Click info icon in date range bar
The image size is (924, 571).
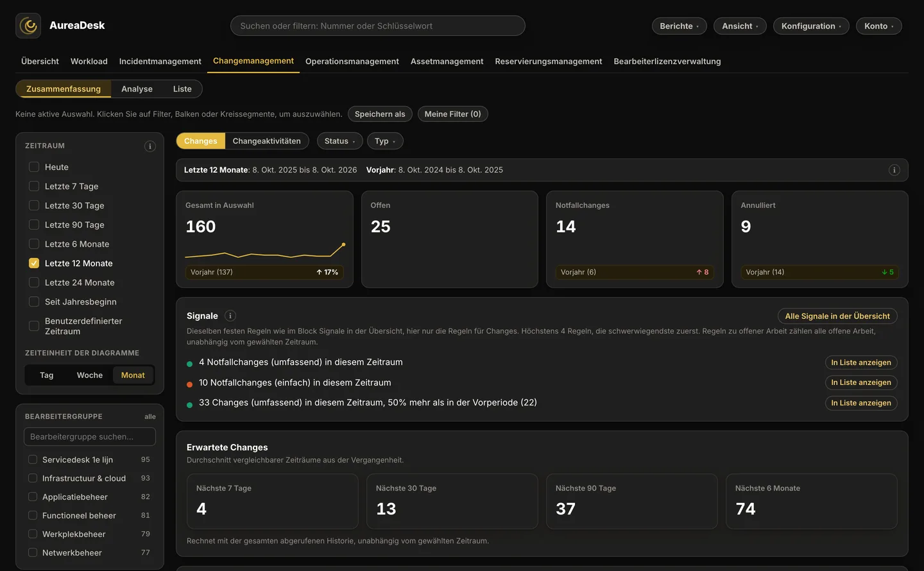point(894,170)
